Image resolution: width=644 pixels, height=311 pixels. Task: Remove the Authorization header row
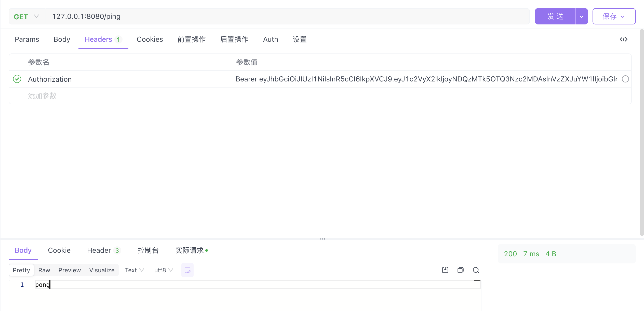[625, 79]
